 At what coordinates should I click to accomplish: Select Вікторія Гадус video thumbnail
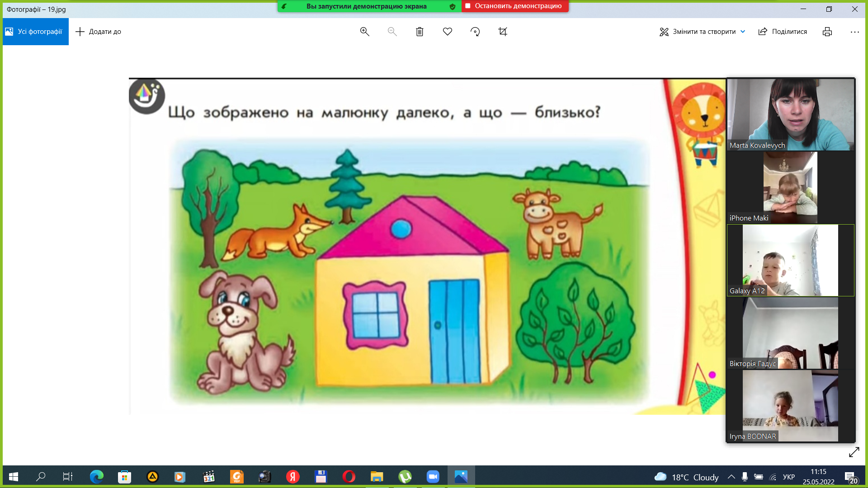pyautogui.click(x=791, y=333)
